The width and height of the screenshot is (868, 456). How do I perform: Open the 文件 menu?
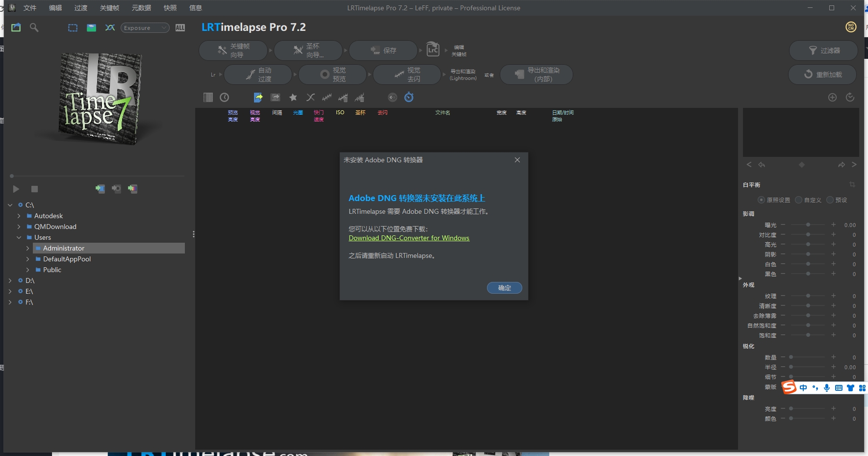click(x=30, y=8)
